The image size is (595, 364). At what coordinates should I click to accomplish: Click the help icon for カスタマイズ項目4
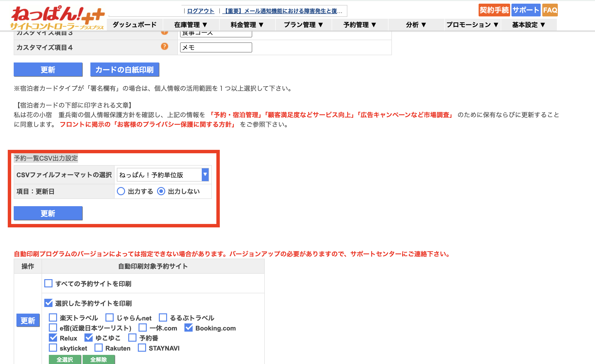pyautogui.click(x=165, y=46)
